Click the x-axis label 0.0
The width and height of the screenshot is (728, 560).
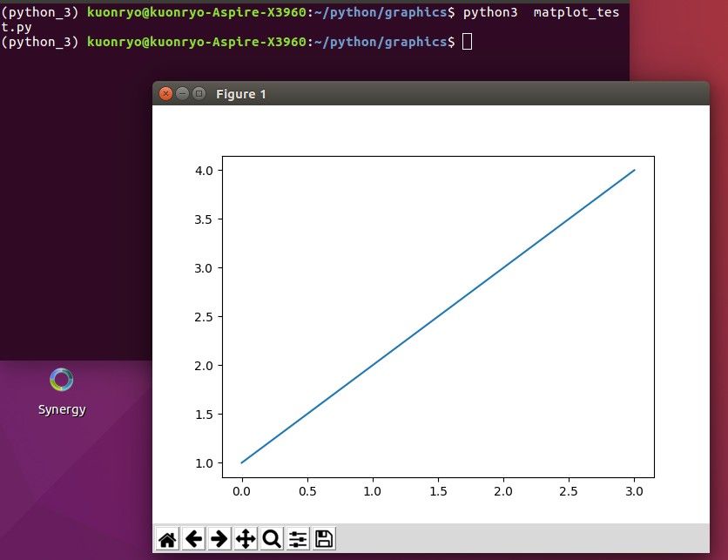point(241,491)
